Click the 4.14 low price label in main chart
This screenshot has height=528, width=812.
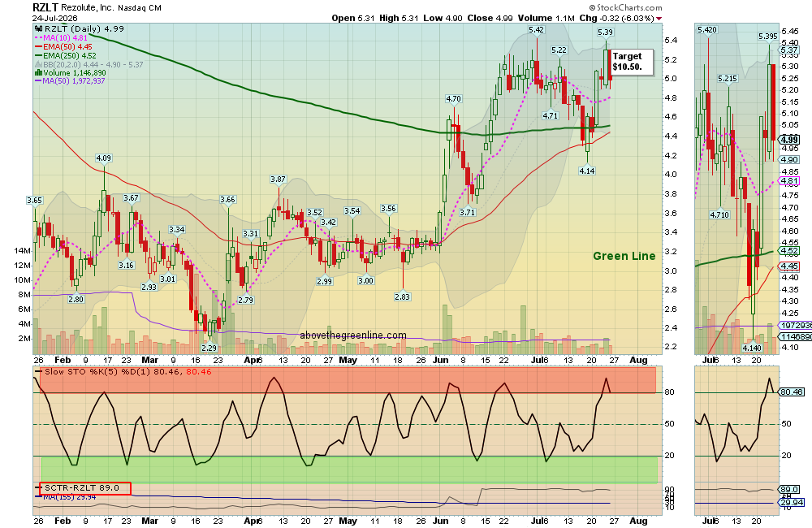click(x=587, y=171)
